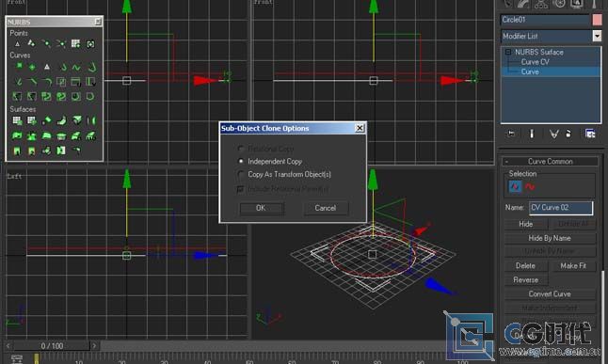
Task: Click the CV Curve 02 name field
Action: pos(561,207)
